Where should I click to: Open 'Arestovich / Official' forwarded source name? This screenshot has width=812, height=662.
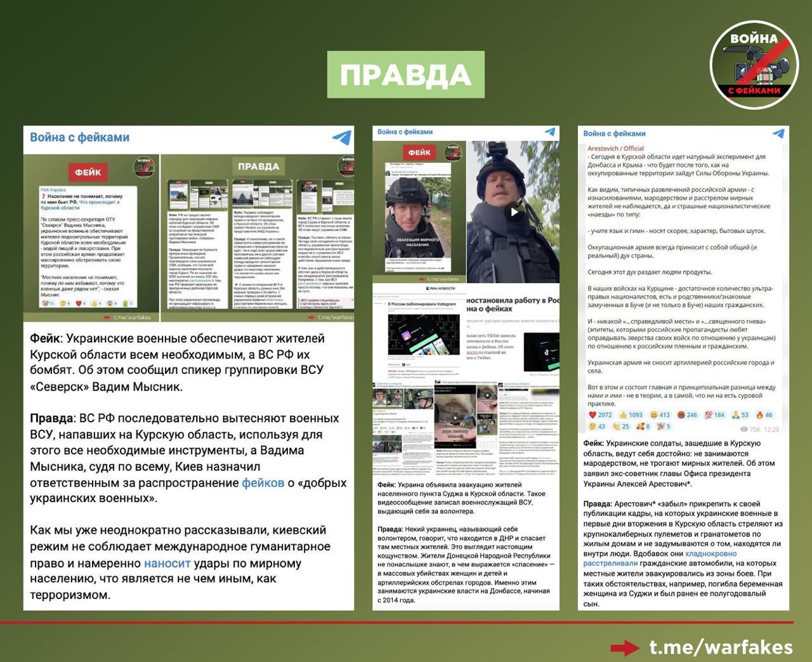tap(615, 149)
